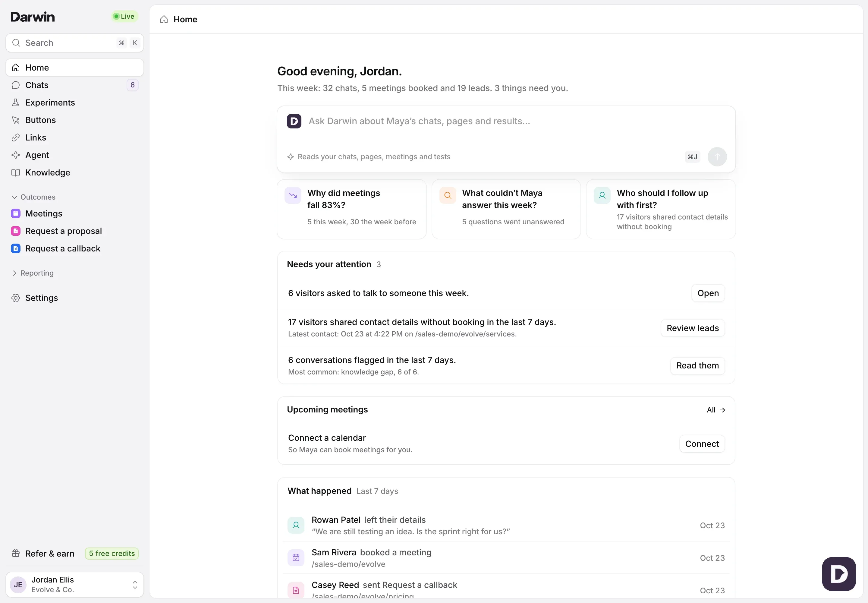Screen dimensions: 868x603
Task: Open Settings in the sidebar
Action: [x=75, y=298]
